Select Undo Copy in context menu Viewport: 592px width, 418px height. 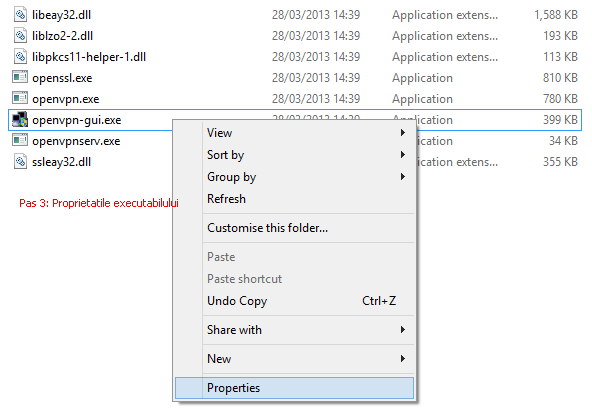click(294, 301)
